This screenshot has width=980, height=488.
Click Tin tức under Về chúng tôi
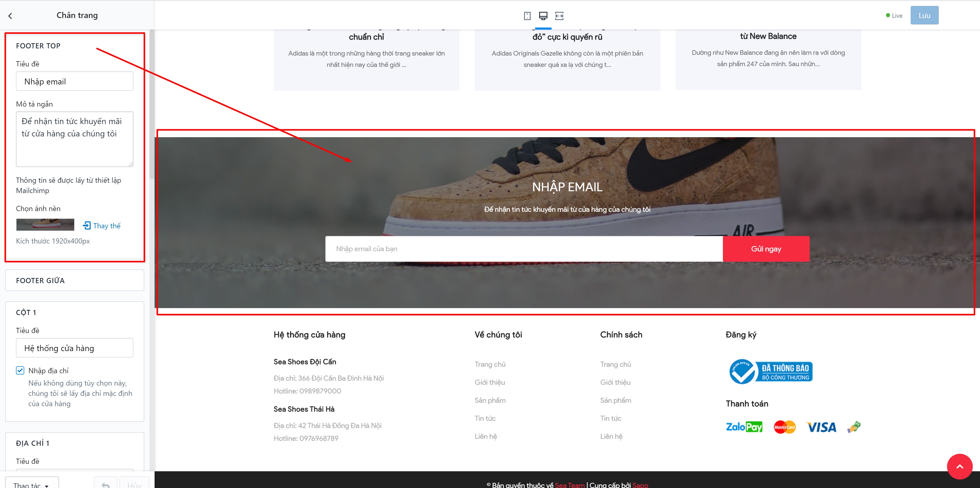pos(485,418)
